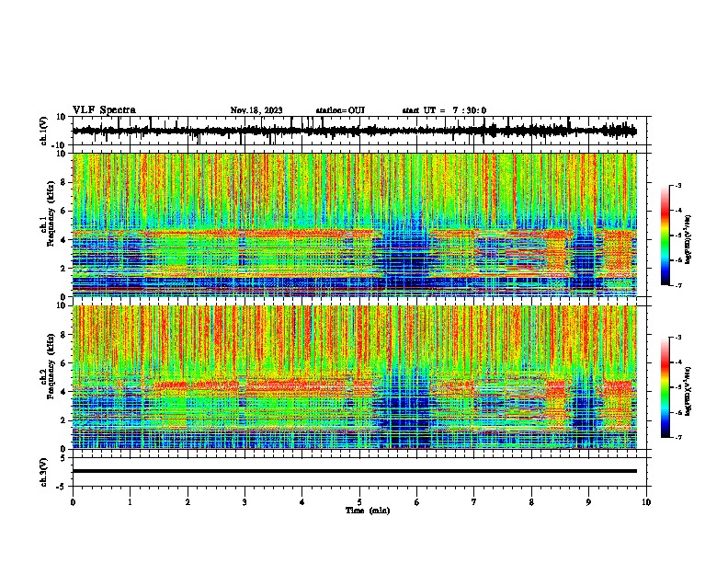Select the "start UT = 7:30:0" text
Screen dimensions: 728x563
(x=444, y=110)
